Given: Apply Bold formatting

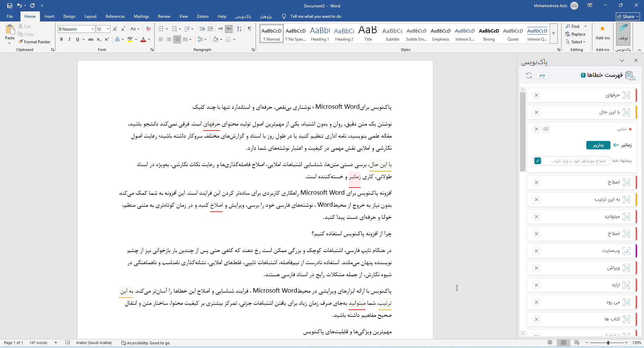Looking at the screenshot, I should pyautogui.click(x=61, y=39).
